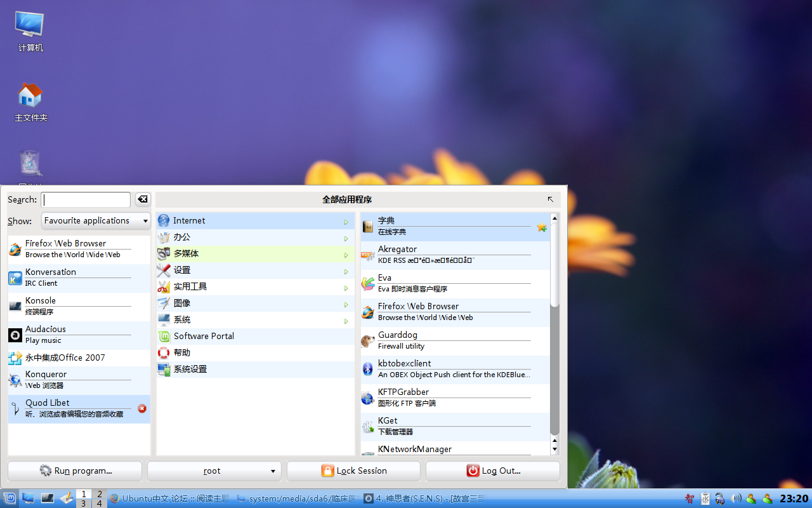Viewport: 812px width, 508px height.
Task: Select Quod Libet in the favourites list
Action: [79, 409]
